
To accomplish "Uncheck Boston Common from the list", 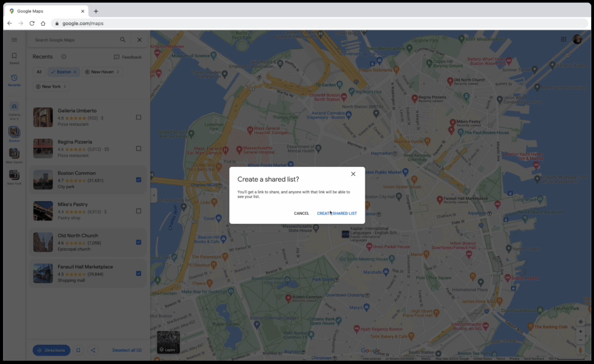I will pyautogui.click(x=139, y=180).
